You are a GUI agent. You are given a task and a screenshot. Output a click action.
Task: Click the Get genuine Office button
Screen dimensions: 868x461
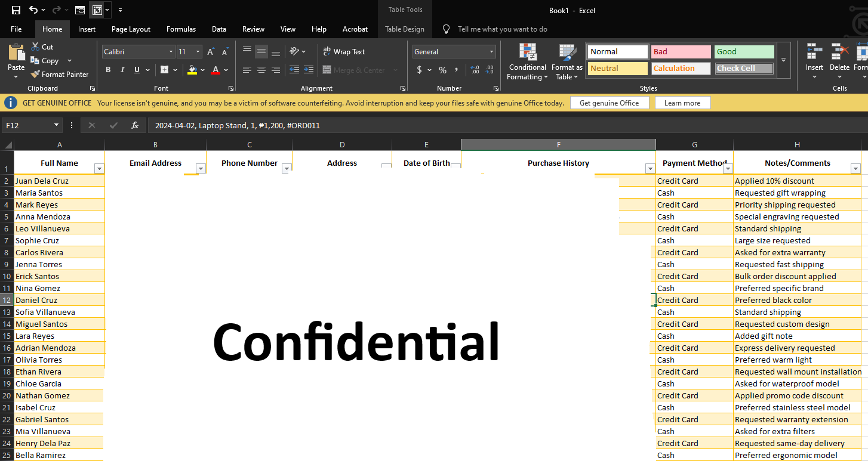[x=609, y=103]
